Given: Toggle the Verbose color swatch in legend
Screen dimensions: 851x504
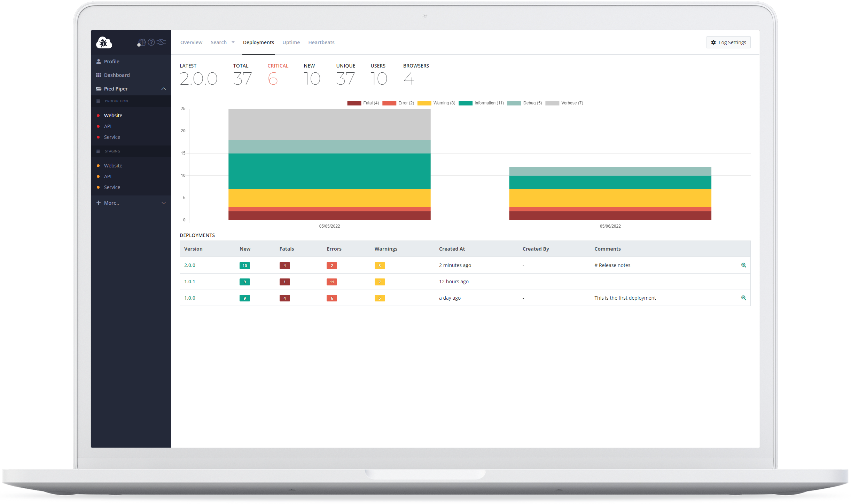Looking at the screenshot, I should (552, 103).
